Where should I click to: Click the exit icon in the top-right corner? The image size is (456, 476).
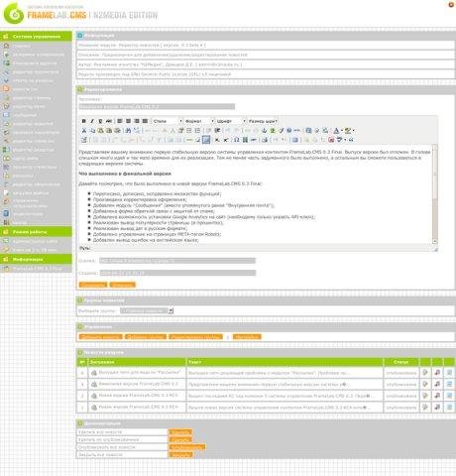pyautogui.click(x=451, y=5)
